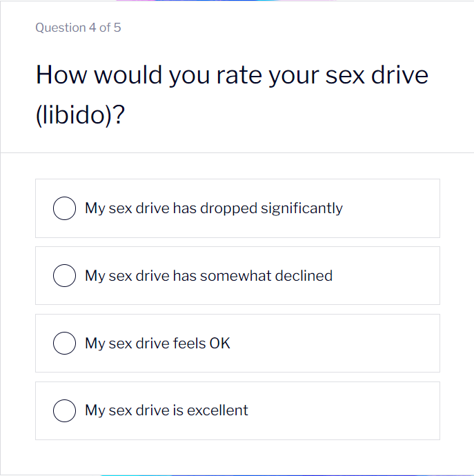The image size is (474, 476).
Task: Click the "My sex drive has somewhat declined" label
Action: (x=208, y=276)
